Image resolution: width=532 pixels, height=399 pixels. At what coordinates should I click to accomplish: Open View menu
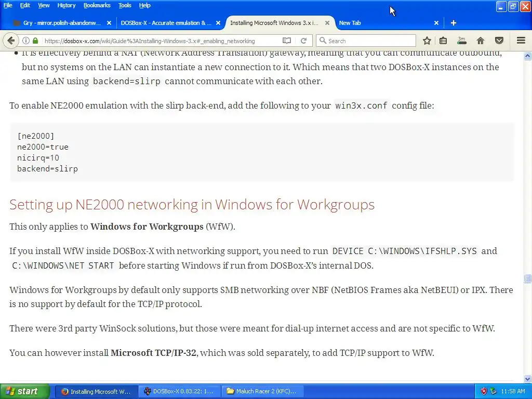[x=44, y=5]
